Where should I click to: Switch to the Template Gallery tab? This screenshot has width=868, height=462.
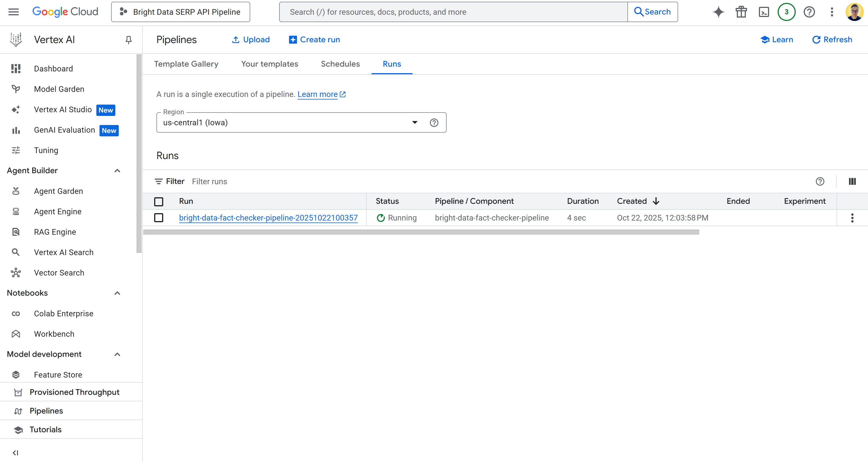pyautogui.click(x=186, y=64)
